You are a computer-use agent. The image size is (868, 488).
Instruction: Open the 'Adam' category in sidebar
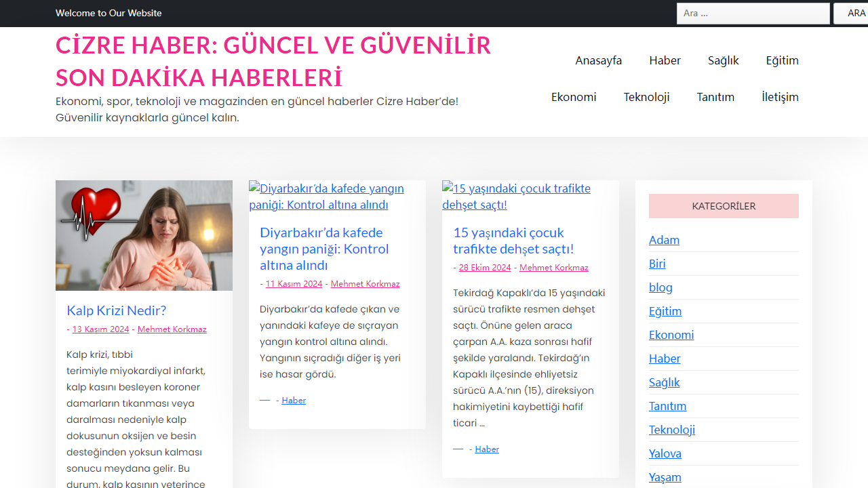(x=664, y=240)
